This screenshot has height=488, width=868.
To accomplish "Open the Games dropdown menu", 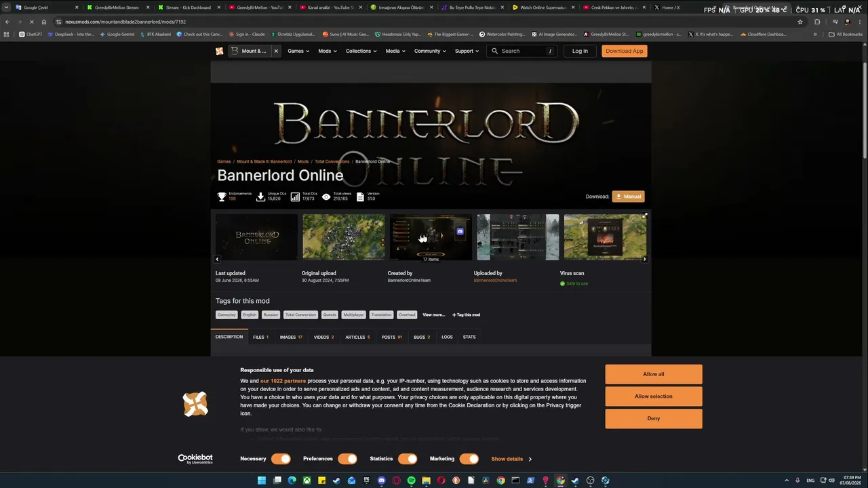I will (298, 51).
